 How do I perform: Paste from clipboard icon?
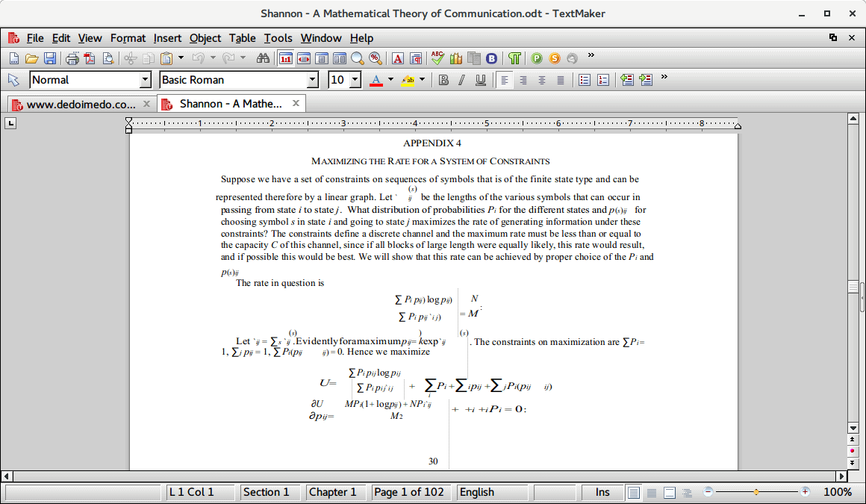[166, 58]
